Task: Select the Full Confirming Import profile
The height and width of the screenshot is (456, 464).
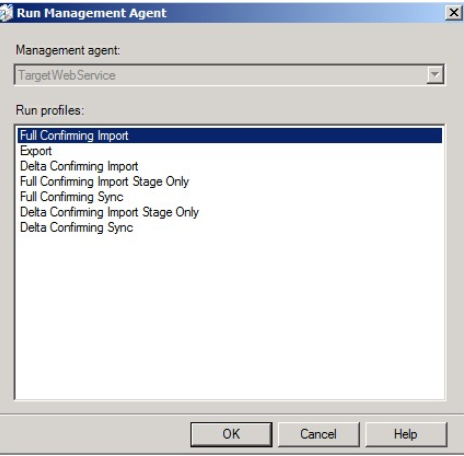Action: (230, 136)
